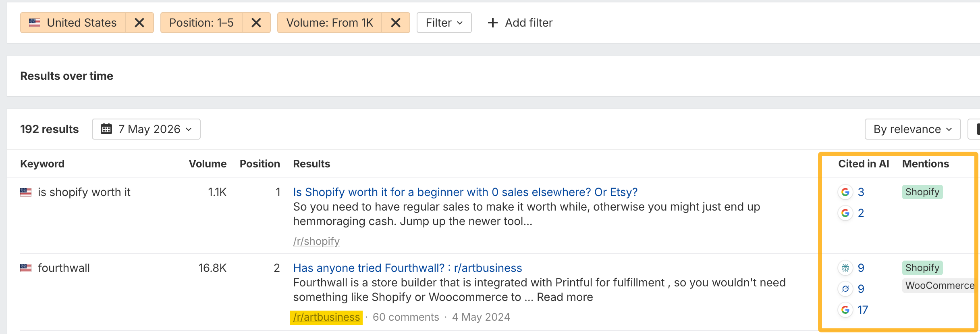Click the '4 May 2024' date text

(481, 317)
